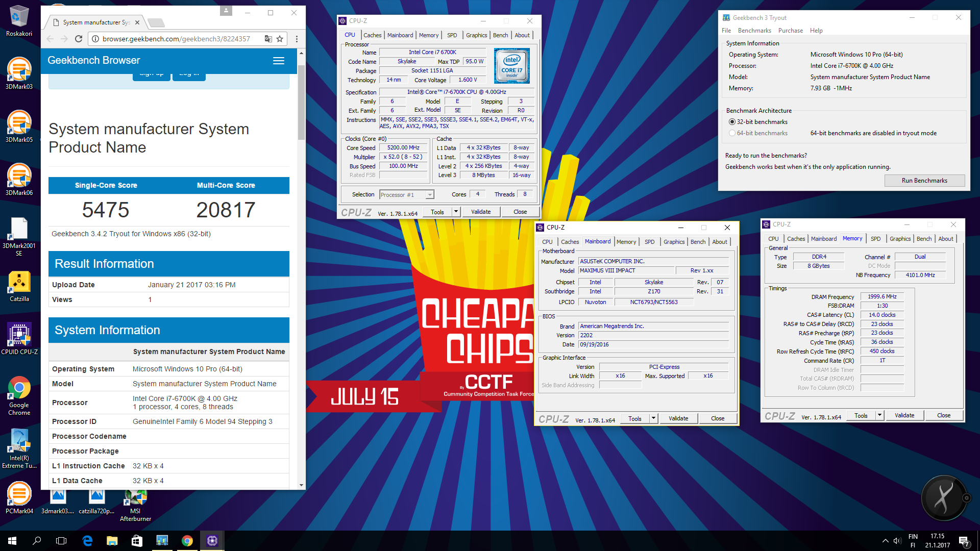The height and width of the screenshot is (551, 980).
Task: Open the 3DMark03 desktop shortcut
Action: pos(19,74)
